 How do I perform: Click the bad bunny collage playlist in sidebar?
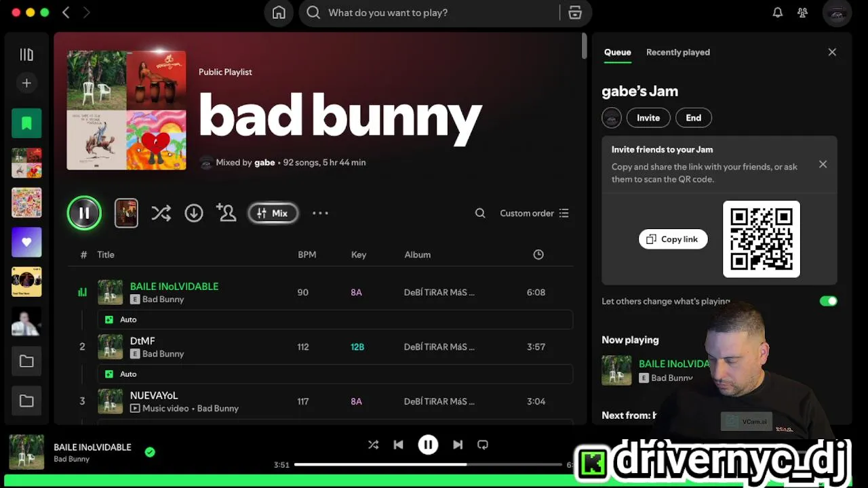tap(26, 163)
